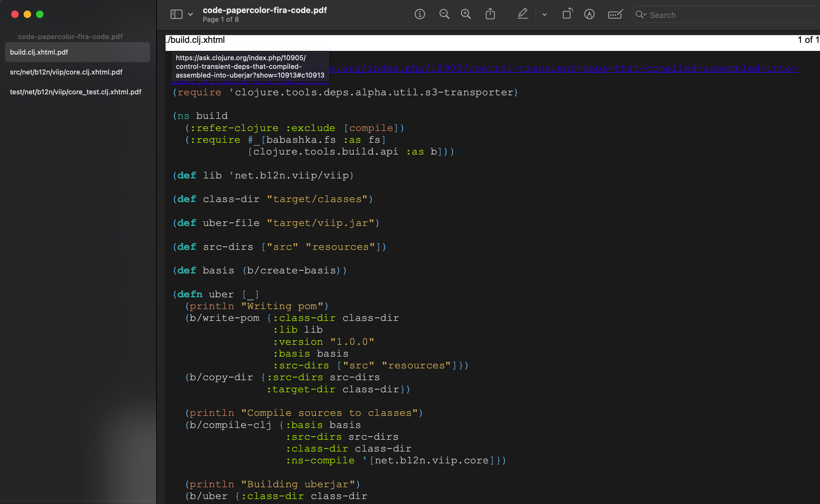Close the Preview window

coord(15,14)
